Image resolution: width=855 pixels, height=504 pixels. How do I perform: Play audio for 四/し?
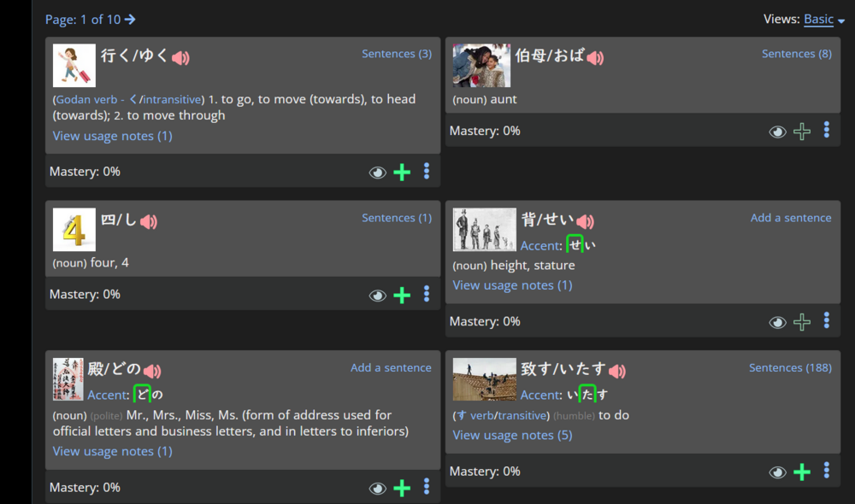(148, 221)
